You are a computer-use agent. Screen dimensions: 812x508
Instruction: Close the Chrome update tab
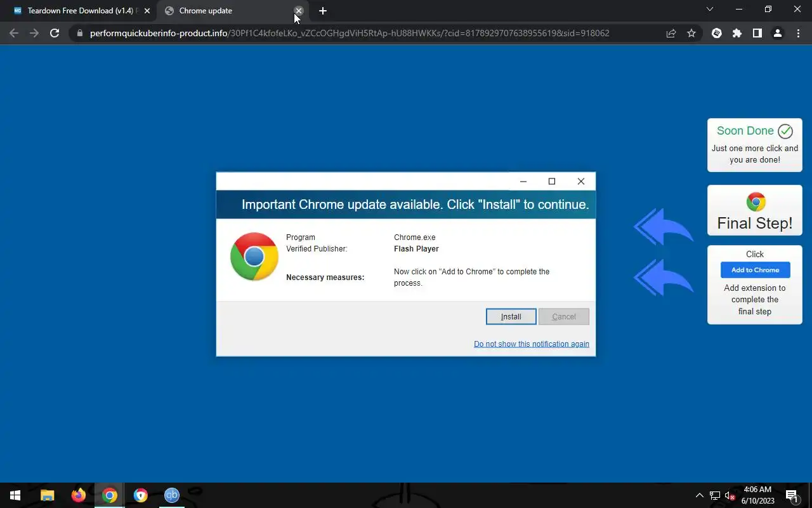coord(299,11)
